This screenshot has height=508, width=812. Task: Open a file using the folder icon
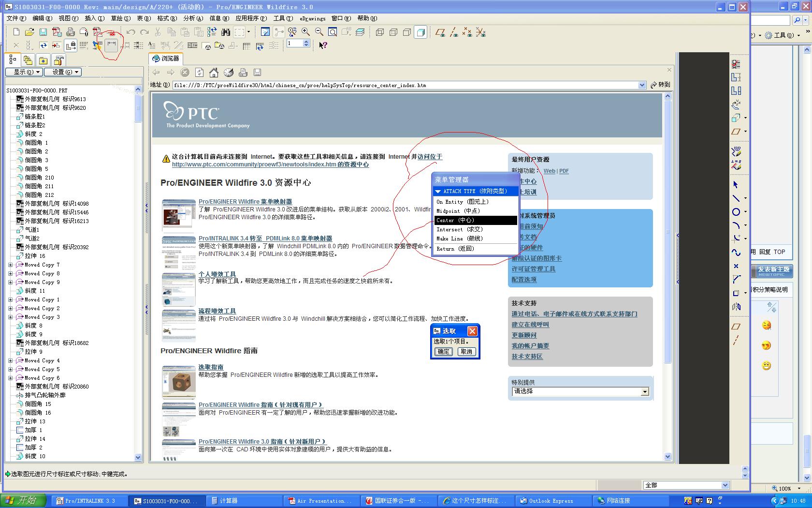(29, 32)
